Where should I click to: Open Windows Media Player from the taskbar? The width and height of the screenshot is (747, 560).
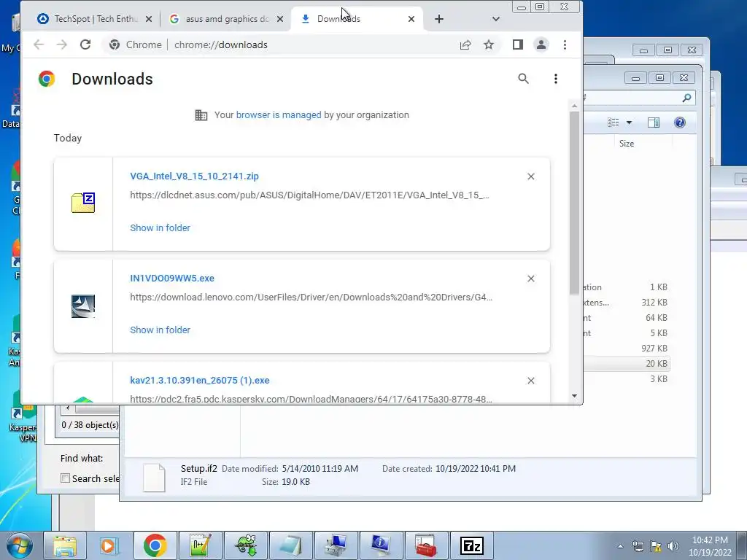point(109,545)
